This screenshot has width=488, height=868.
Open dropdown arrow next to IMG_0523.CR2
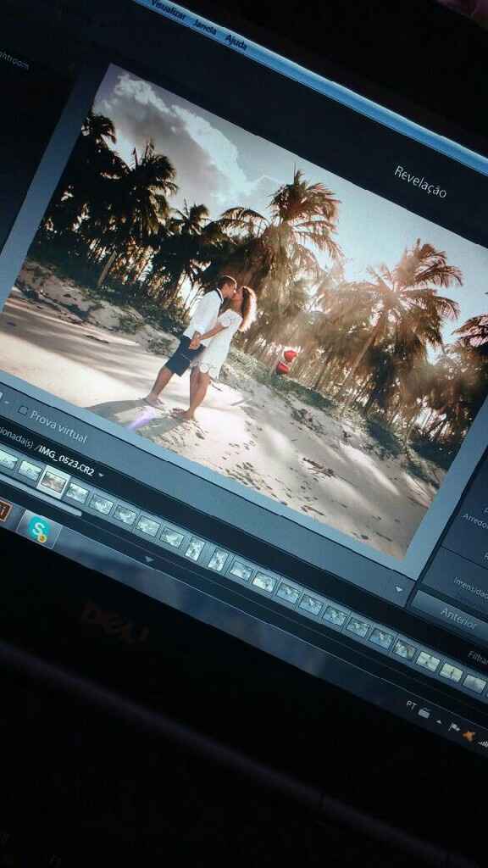tap(101, 475)
